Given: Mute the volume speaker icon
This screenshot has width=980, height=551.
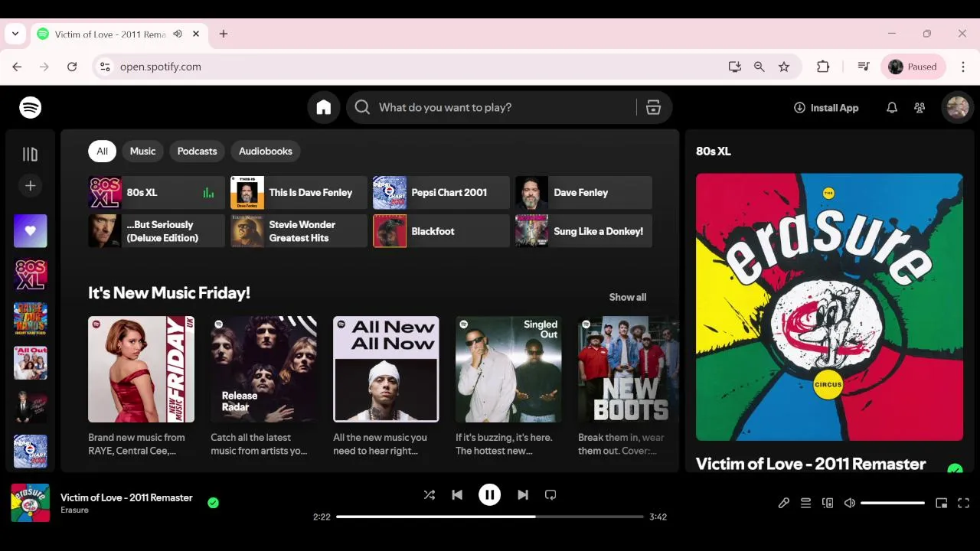Looking at the screenshot, I should (850, 503).
